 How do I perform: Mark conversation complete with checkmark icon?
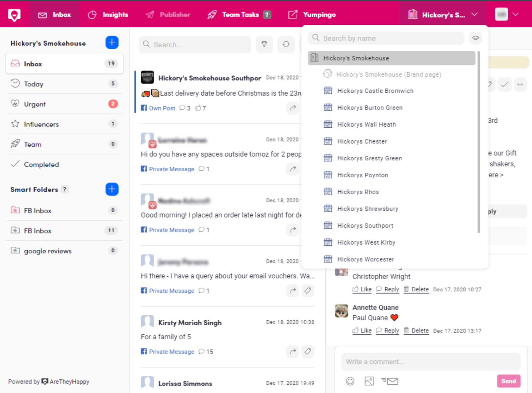click(x=504, y=85)
